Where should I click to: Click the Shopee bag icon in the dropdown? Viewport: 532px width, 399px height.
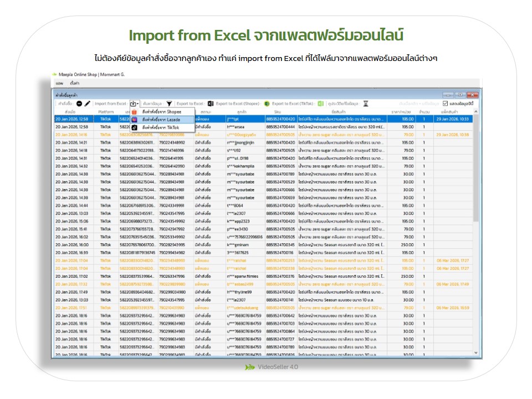(134, 111)
